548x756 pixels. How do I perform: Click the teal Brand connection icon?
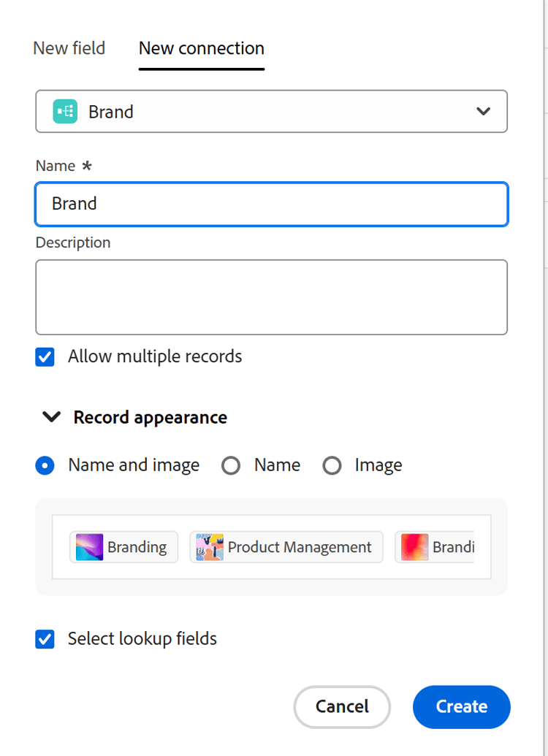pos(65,111)
